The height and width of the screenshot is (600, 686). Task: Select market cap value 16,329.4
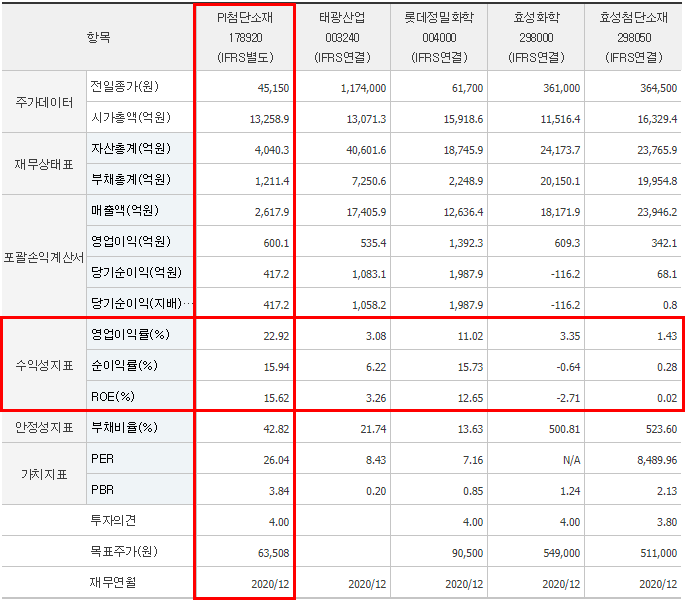[657, 119]
